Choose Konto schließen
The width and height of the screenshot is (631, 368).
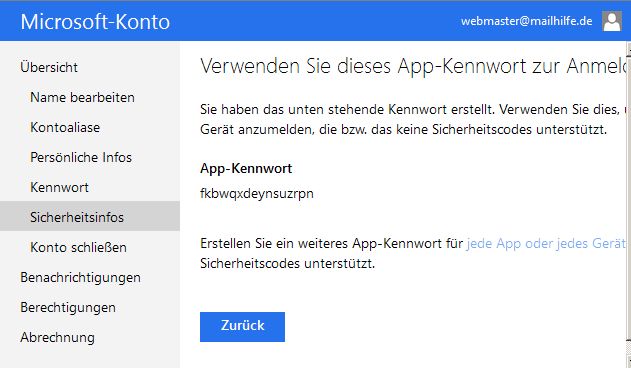(78, 247)
